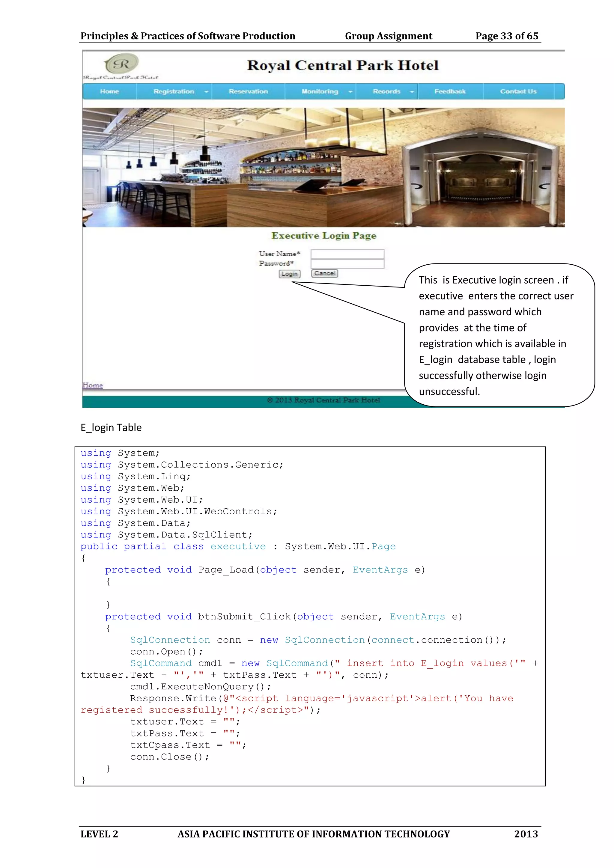Viewport: 614px width, 868px height.
Task: Click the Executive Login Page heading
Action: pos(323,236)
